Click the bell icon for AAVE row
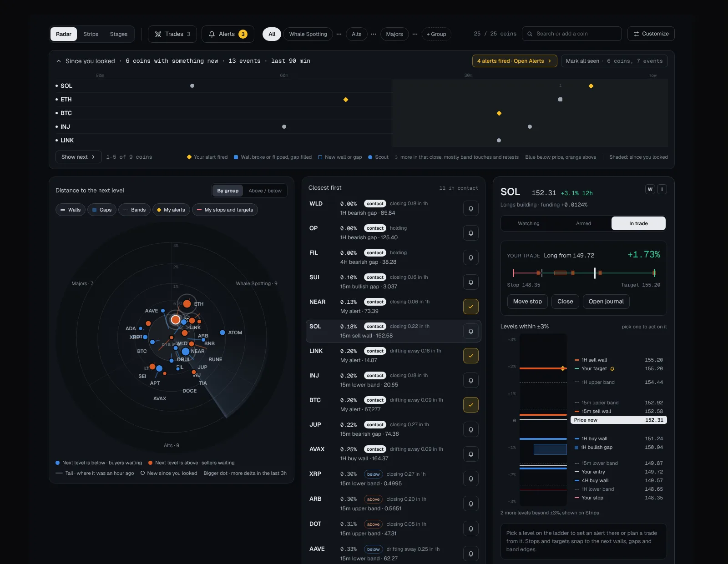Image resolution: width=728 pixels, height=564 pixels. point(471,554)
